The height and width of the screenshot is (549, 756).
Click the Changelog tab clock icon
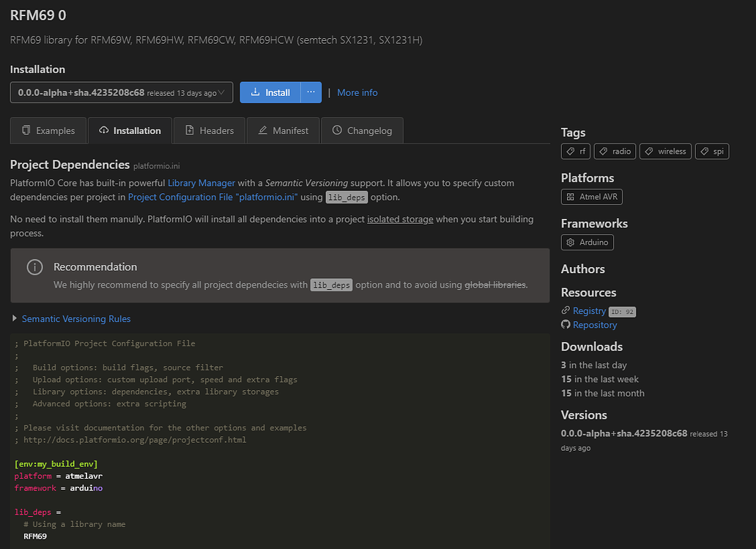[337, 130]
